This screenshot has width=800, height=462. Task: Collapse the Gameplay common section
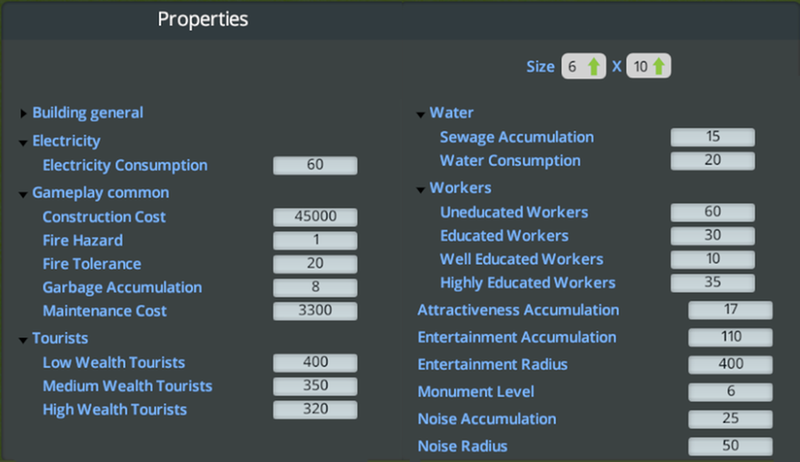(x=24, y=193)
